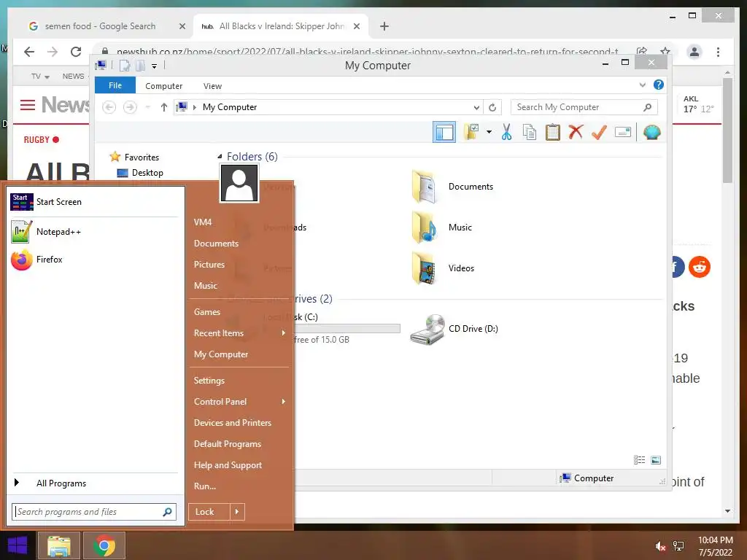Viewport: 747px width, 560px height.
Task: Select the Documents folder icon
Action: click(x=424, y=187)
